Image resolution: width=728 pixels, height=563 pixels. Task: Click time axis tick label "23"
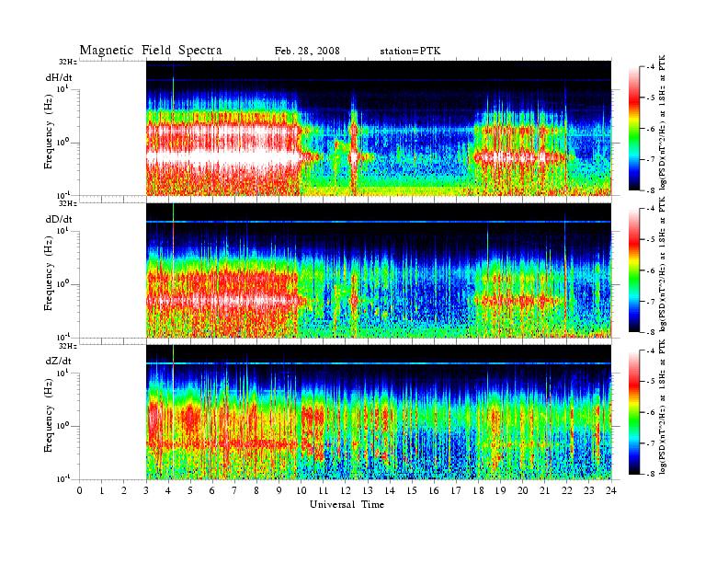click(x=589, y=490)
